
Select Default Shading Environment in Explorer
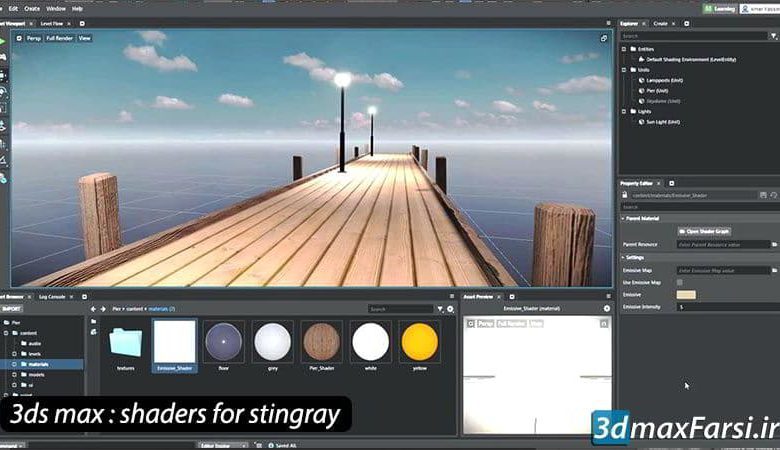691,59
